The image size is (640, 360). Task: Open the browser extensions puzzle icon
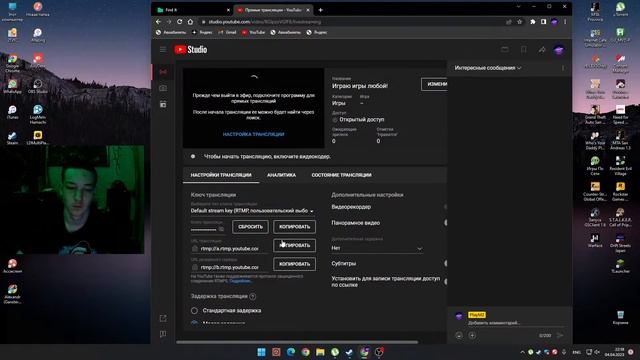(x=533, y=22)
